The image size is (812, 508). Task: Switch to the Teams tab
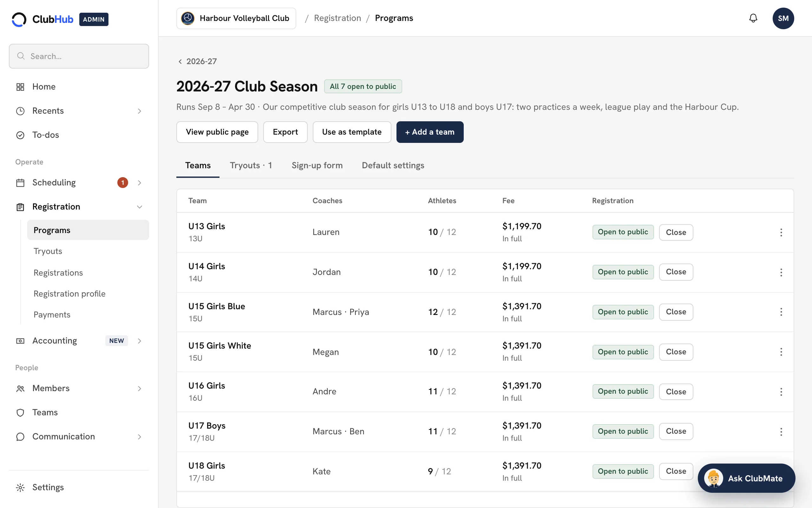pyautogui.click(x=198, y=165)
